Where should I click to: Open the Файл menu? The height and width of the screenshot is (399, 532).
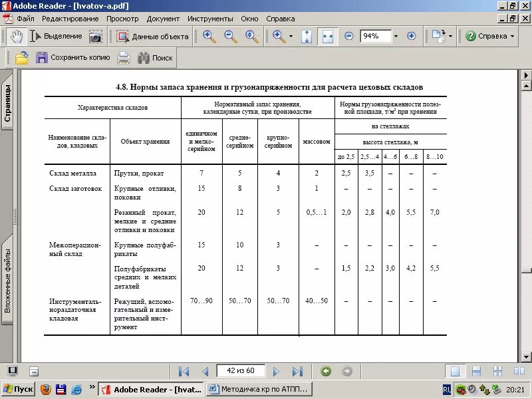tap(25, 19)
